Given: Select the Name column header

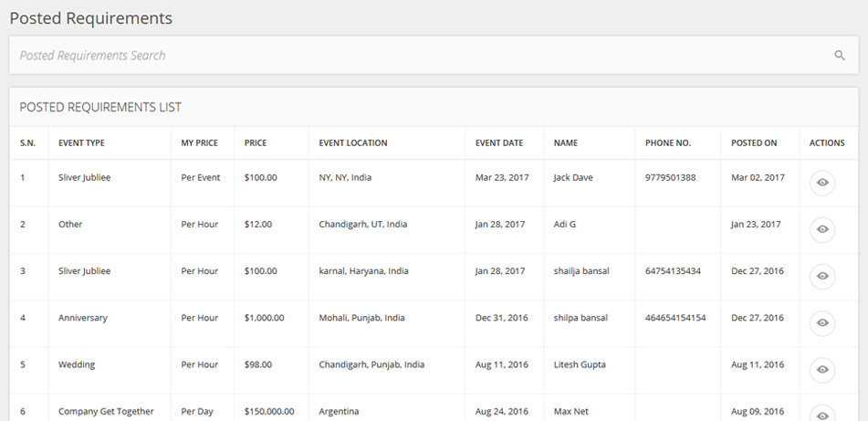Looking at the screenshot, I should (565, 143).
